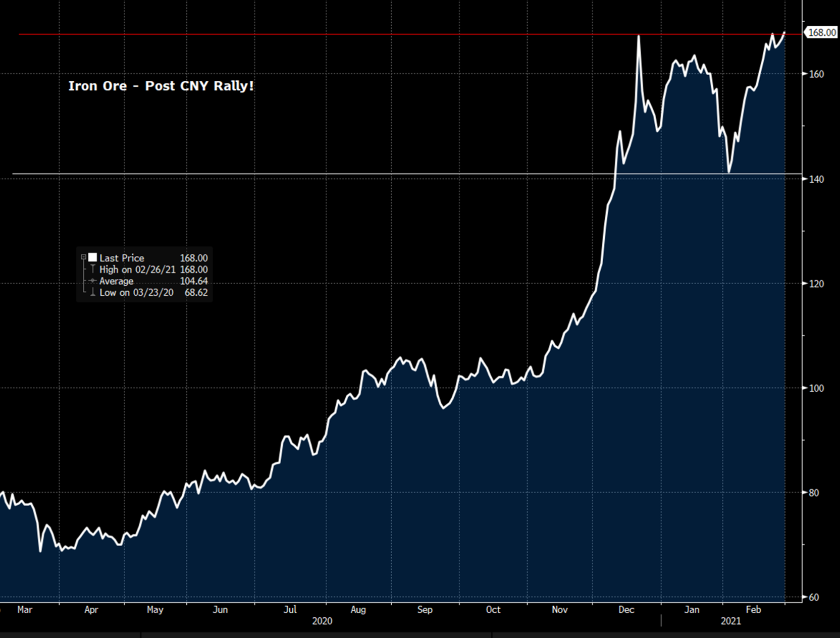Viewport: 840px width, 638px height.
Task: Click the Jul label on time axis
Action: coord(290,610)
